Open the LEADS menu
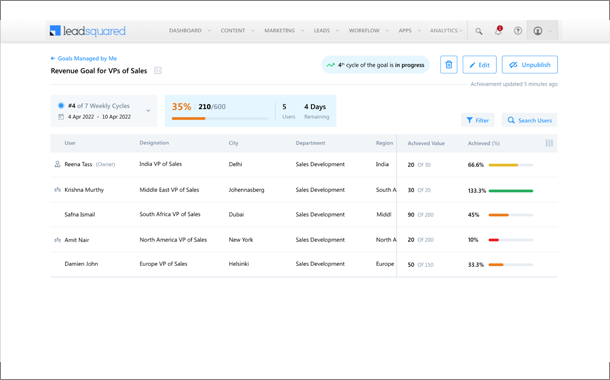Screen dimensions: 610x380 326,30
